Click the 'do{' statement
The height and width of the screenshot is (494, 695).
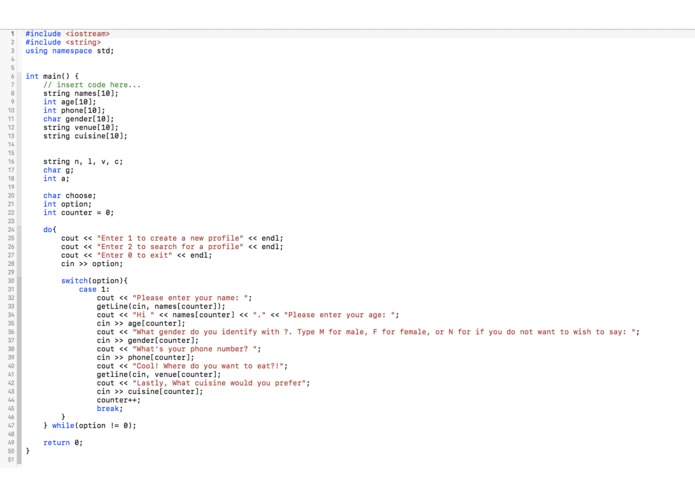coord(50,229)
